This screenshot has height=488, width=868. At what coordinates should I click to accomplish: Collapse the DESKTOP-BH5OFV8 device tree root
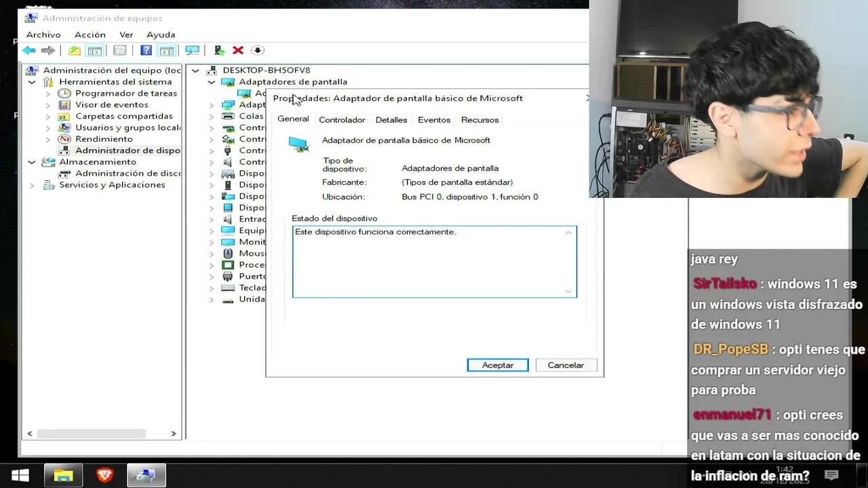pyautogui.click(x=195, y=70)
